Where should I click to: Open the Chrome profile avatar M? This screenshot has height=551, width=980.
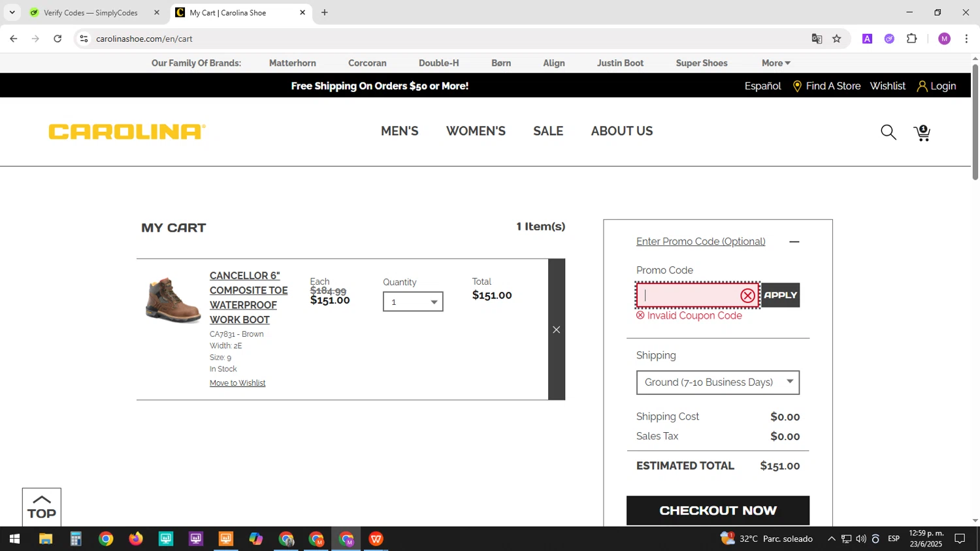click(944, 39)
